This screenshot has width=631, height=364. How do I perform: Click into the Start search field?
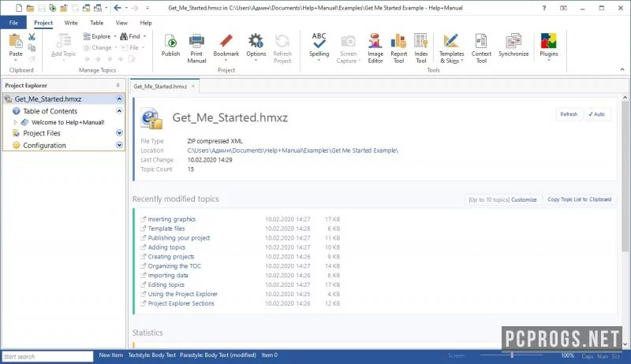(x=47, y=356)
